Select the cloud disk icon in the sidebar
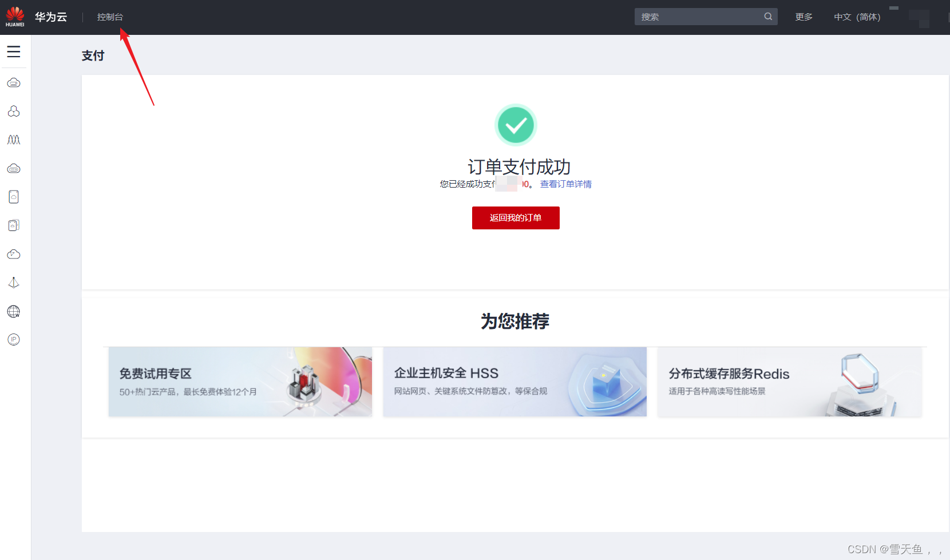This screenshot has width=950, height=560. [13, 168]
